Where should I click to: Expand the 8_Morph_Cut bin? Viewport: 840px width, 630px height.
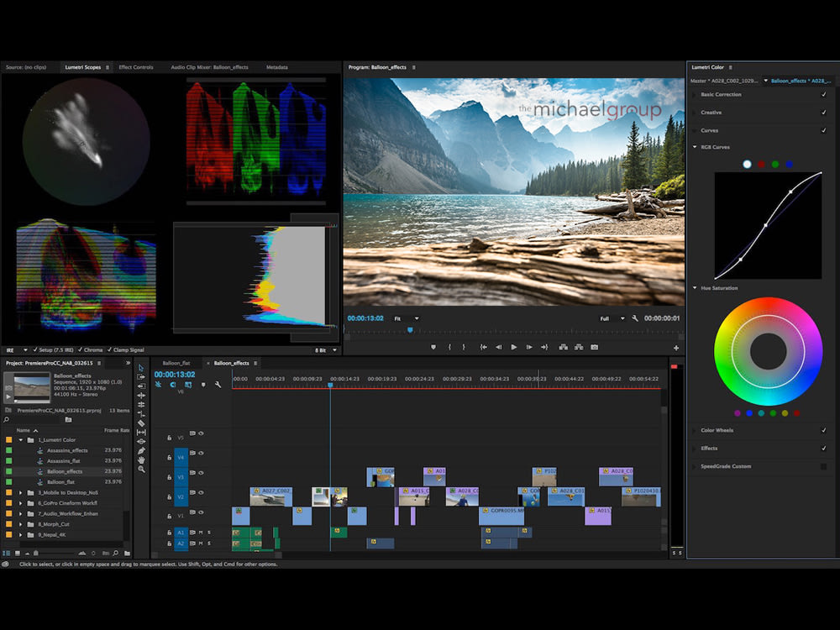coord(21,524)
